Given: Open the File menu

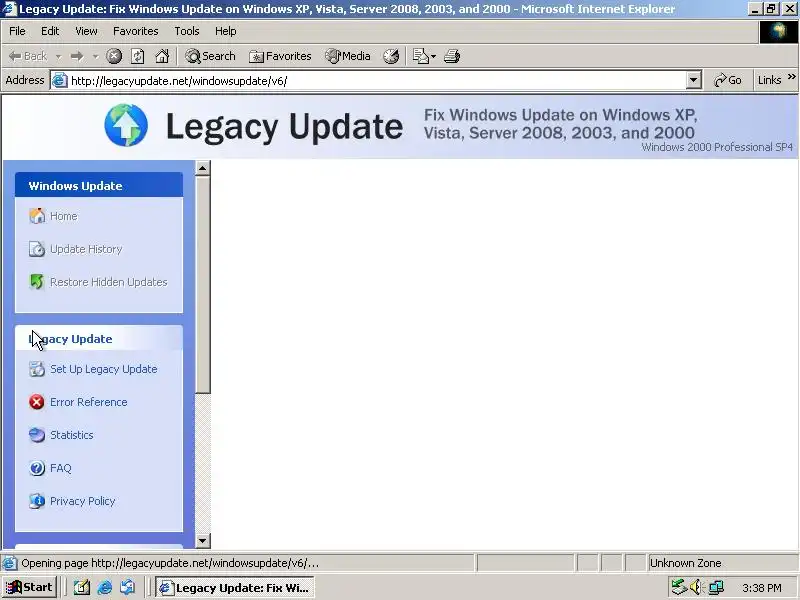Looking at the screenshot, I should [x=17, y=31].
